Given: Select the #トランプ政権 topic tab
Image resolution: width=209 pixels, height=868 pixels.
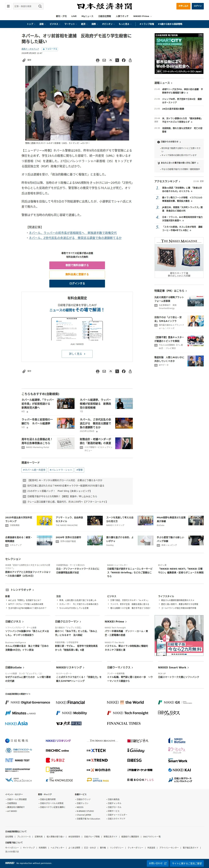Looking at the screenshot, I should coord(147,24).
